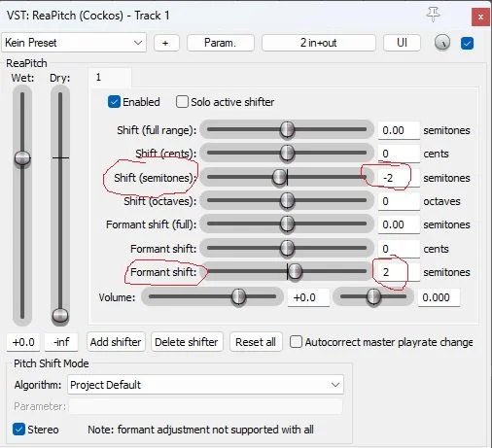Image resolution: width=492 pixels, height=448 pixels.
Task: Toggle the plugin bypass checkbox at top right
Action: point(467,43)
